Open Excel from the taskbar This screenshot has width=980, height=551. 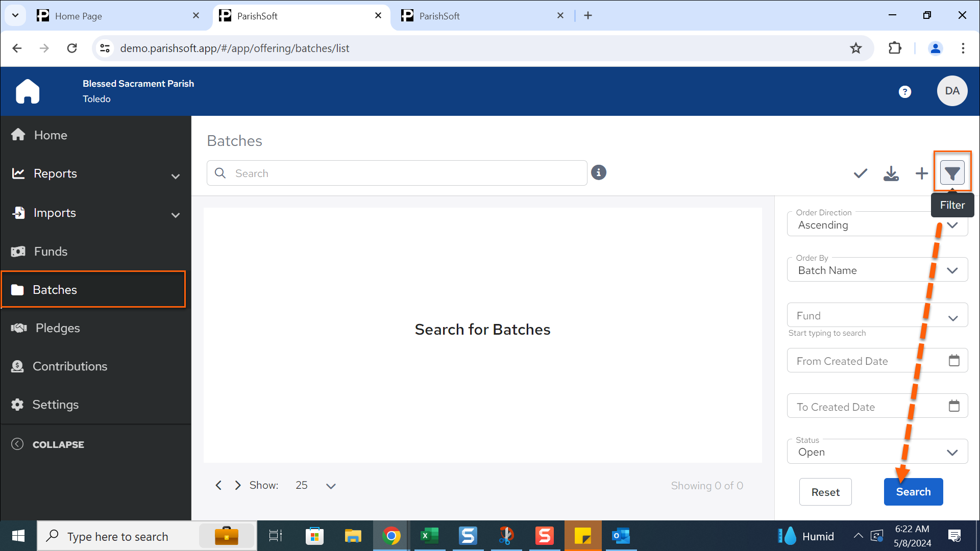(429, 536)
